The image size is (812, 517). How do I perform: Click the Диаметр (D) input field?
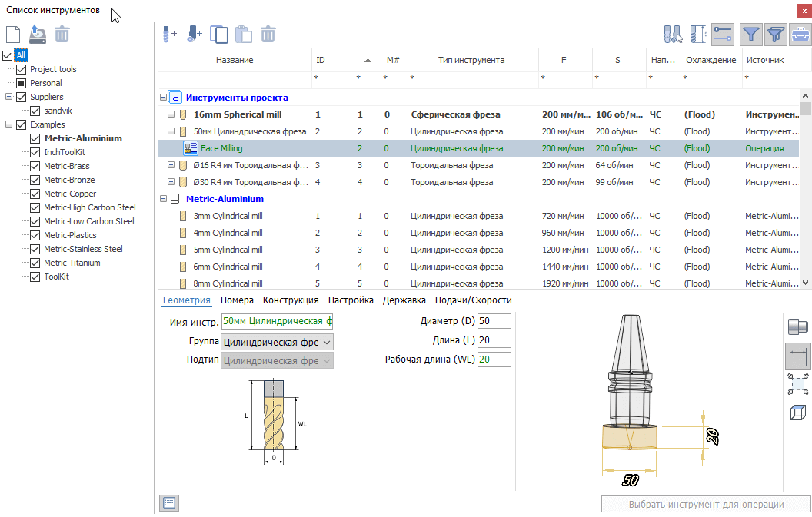(x=494, y=321)
